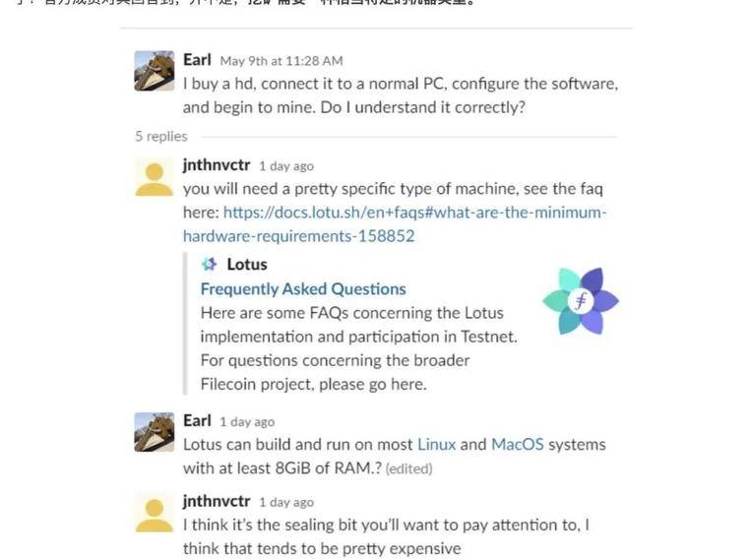Open the docs.lotu.sh FAQ hyperlink
The width and height of the screenshot is (748, 560).
tap(394, 213)
